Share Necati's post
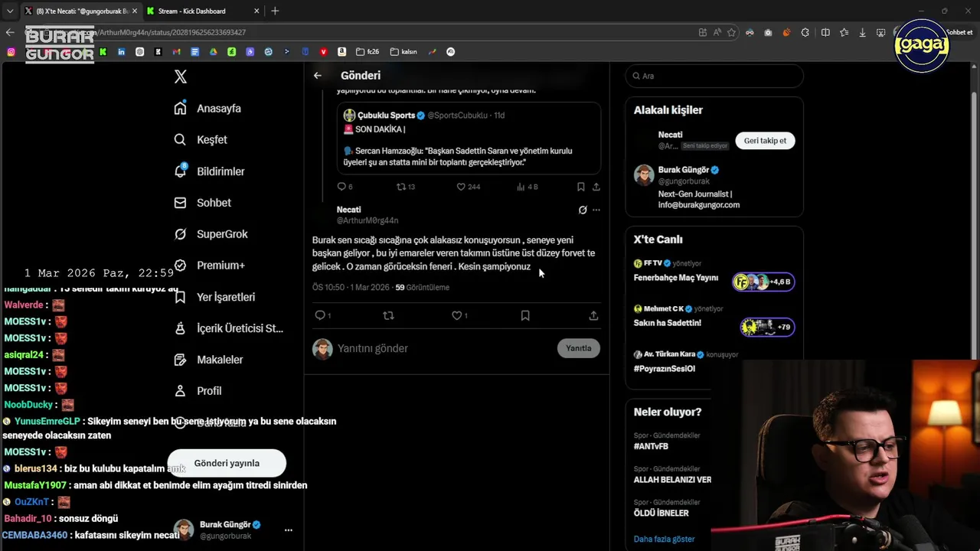The image size is (980, 551). [x=593, y=315]
